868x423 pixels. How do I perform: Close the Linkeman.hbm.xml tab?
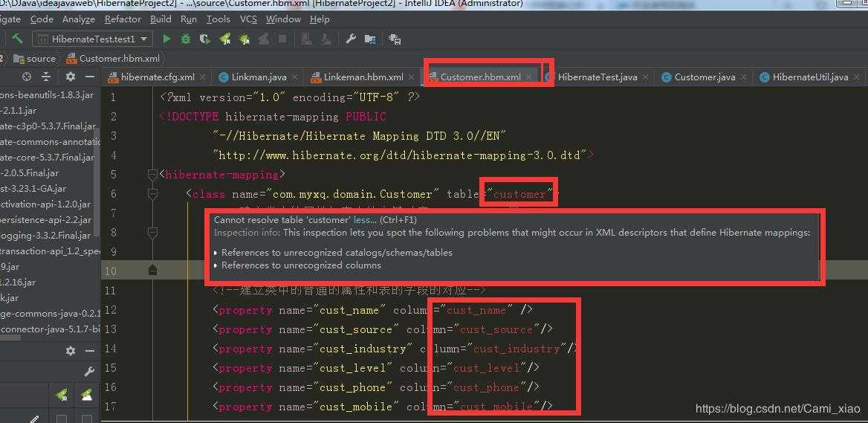pyautogui.click(x=412, y=77)
